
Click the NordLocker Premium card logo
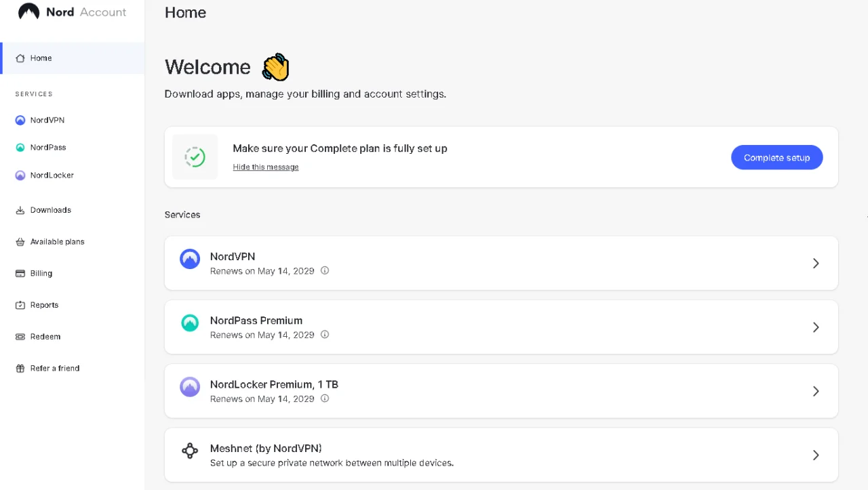click(x=190, y=387)
